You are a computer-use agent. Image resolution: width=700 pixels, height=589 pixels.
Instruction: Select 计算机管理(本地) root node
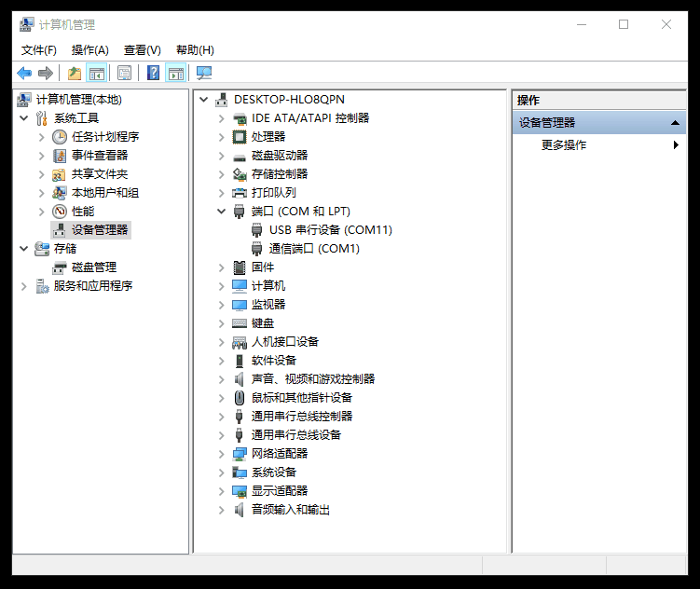(78, 100)
